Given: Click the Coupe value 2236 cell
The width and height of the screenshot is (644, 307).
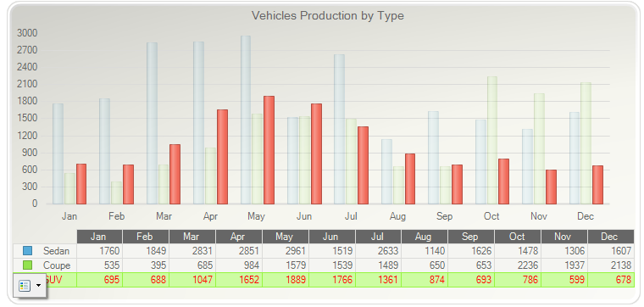Looking at the screenshot, I should (518, 265).
